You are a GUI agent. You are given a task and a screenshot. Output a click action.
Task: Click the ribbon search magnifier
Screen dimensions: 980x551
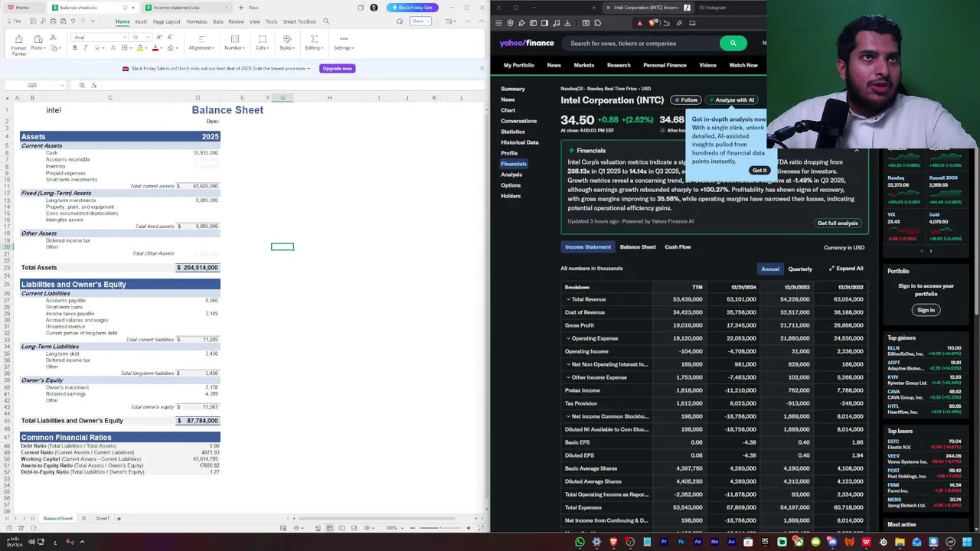coord(326,21)
